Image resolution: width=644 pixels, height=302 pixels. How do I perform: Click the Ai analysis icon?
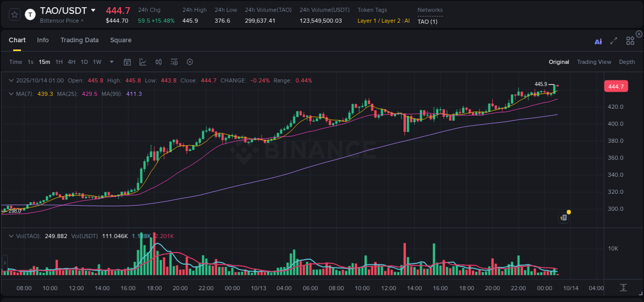tap(598, 40)
